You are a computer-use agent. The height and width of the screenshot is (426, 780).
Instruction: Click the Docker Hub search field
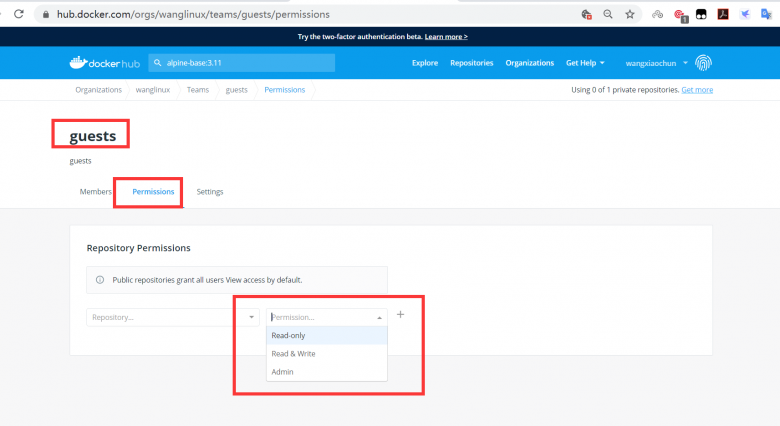click(x=242, y=63)
